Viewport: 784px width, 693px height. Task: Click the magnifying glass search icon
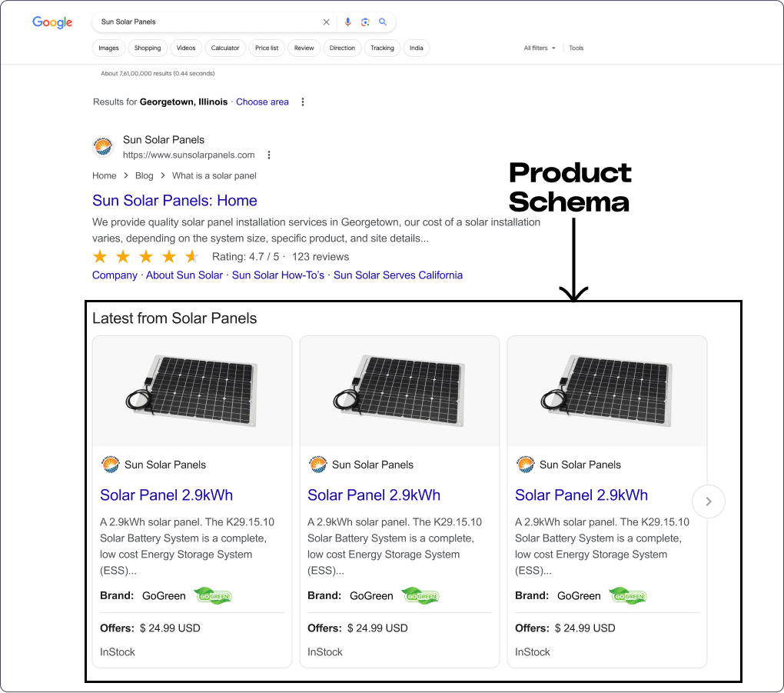point(382,22)
